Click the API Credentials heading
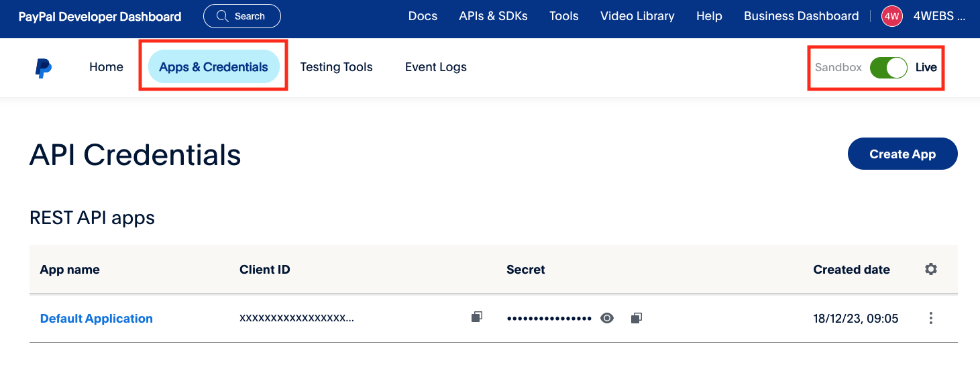Screen dimensions: 980x371 coord(135,155)
